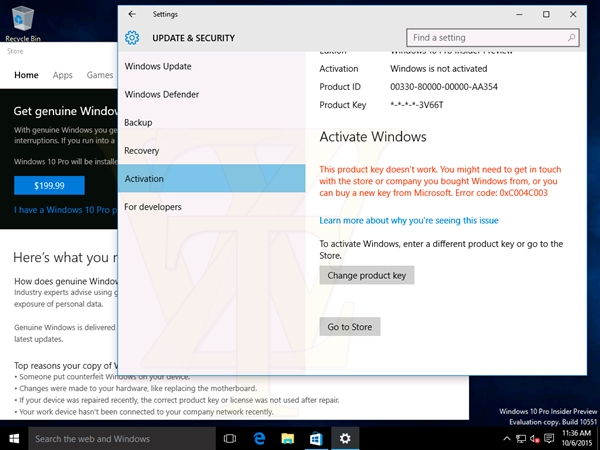Select Windows Update in the sidebar
Image resolution: width=600 pixels, height=450 pixels.
coord(158,66)
